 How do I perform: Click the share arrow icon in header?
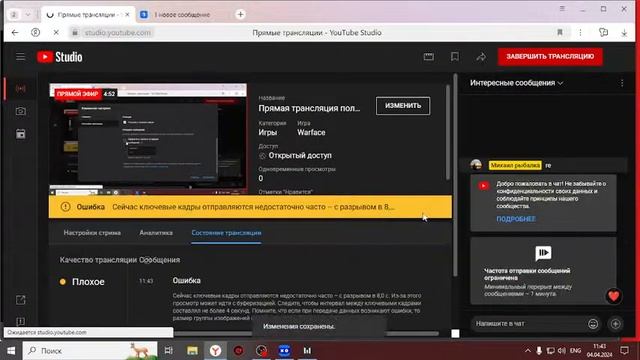tap(481, 57)
